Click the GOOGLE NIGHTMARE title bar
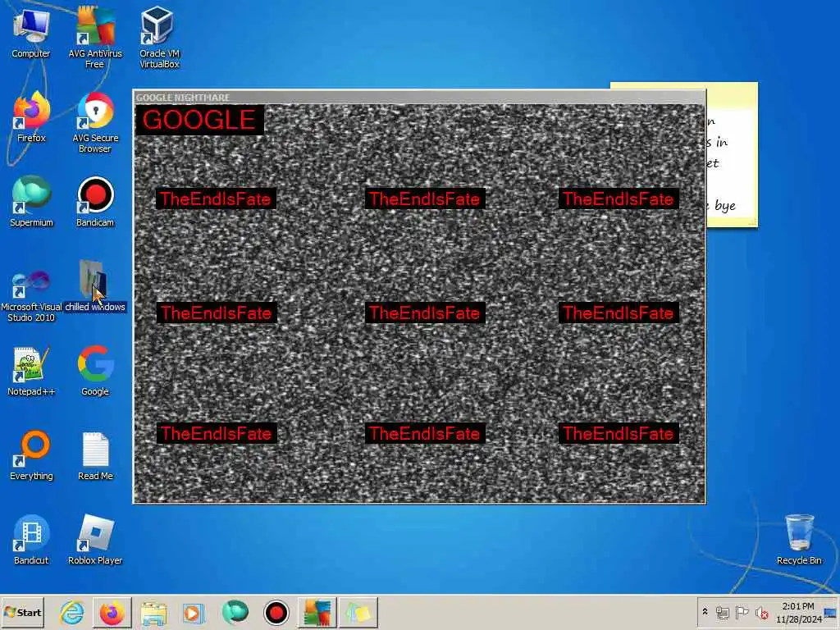The width and height of the screenshot is (840, 630). tap(419, 97)
